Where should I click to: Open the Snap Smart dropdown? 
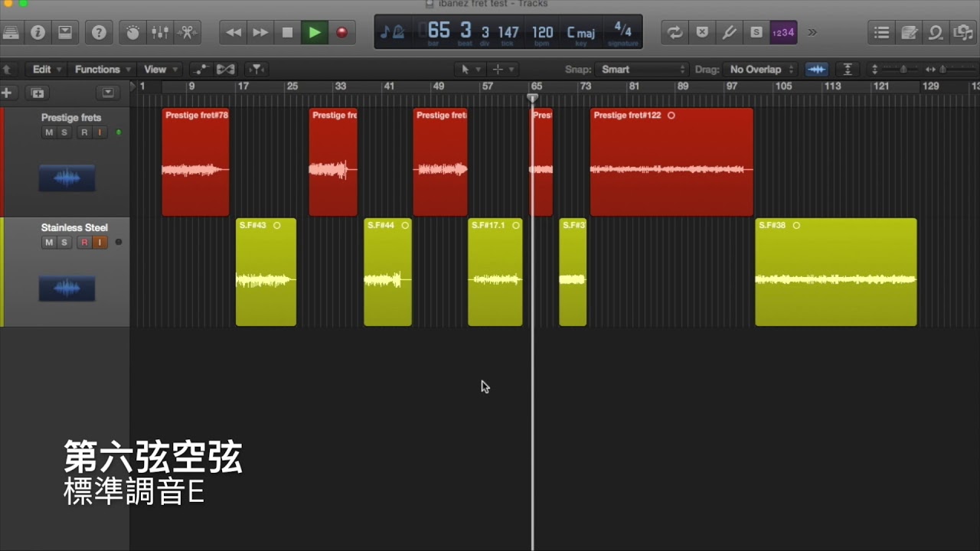pos(642,69)
